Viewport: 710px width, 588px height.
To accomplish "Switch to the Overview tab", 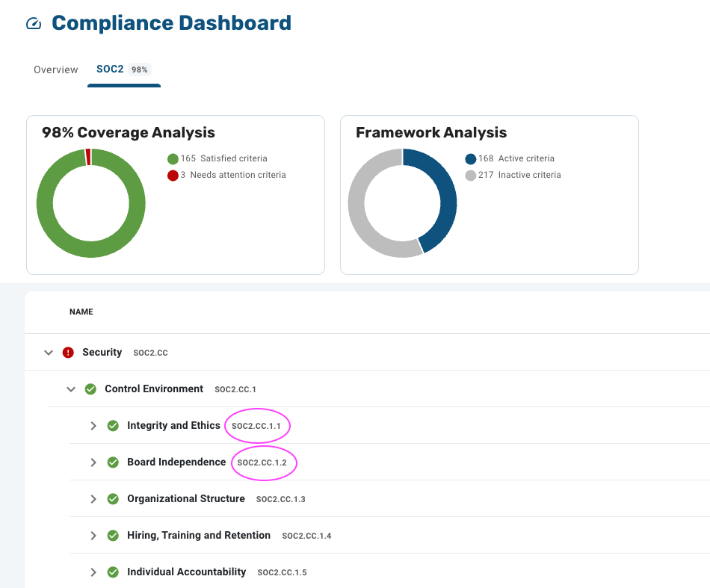I will point(56,69).
